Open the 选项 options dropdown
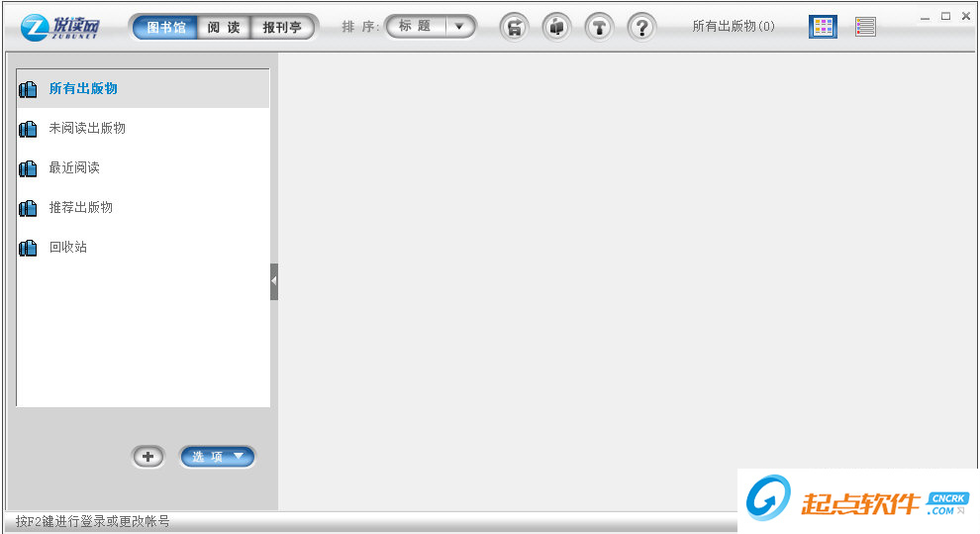The width and height of the screenshot is (980, 534). coord(218,457)
